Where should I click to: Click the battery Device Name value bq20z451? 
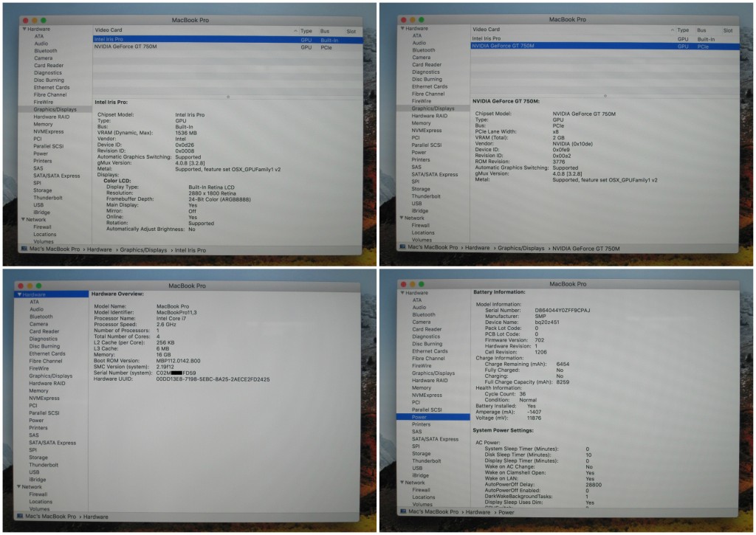click(547, 322)
